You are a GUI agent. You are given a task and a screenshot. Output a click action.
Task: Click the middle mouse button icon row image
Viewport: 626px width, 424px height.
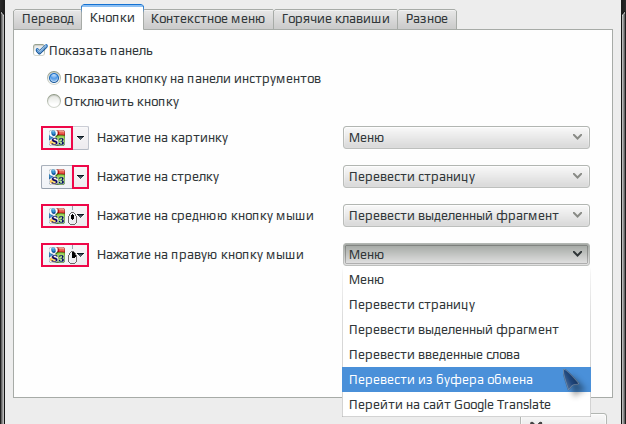click(65, 216)
